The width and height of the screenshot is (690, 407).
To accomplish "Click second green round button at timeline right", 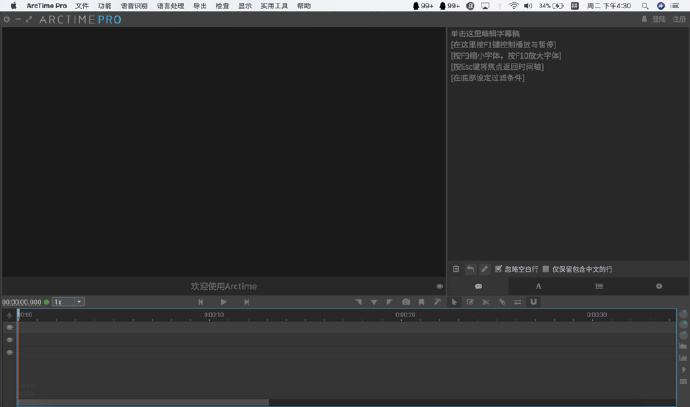I will (x=683, y=324).
